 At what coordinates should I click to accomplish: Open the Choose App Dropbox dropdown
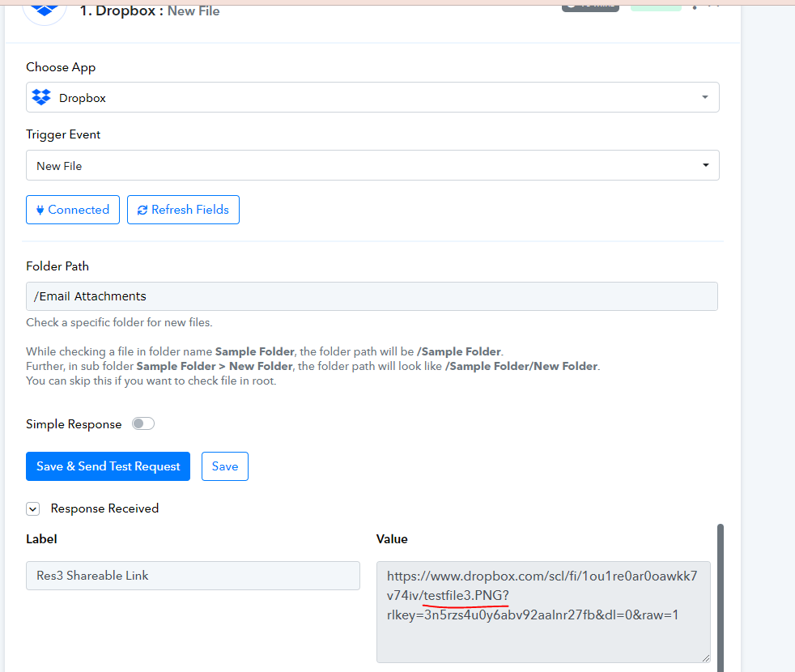372,97
